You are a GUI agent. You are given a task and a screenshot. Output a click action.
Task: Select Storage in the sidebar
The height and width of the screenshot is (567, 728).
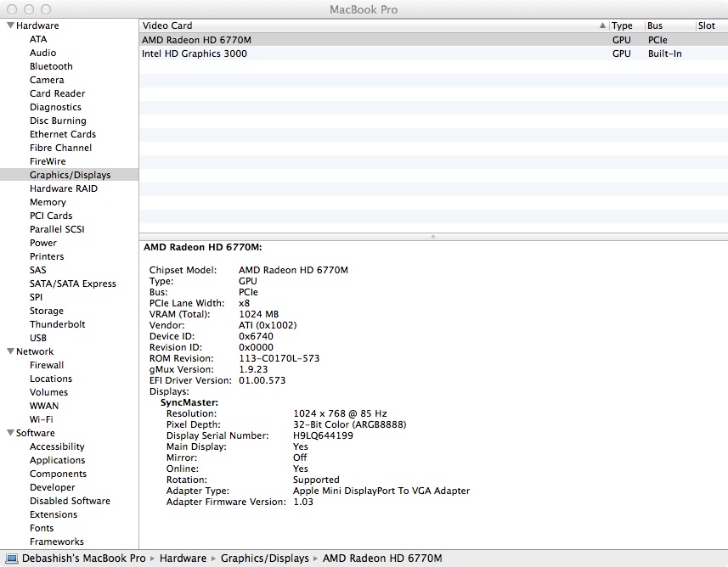pos(47,311)
